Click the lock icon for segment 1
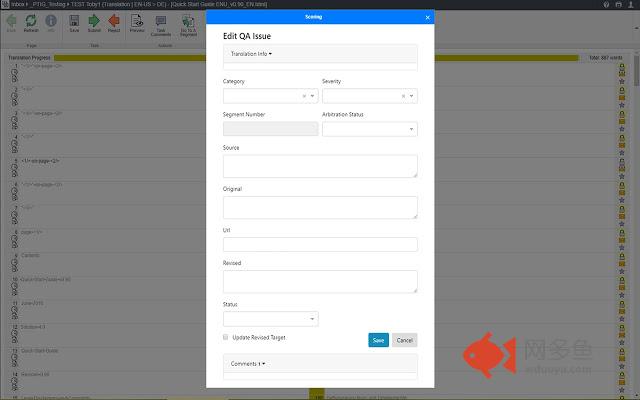The height and width of the screenshot is (400, 640). click(622, 66)
